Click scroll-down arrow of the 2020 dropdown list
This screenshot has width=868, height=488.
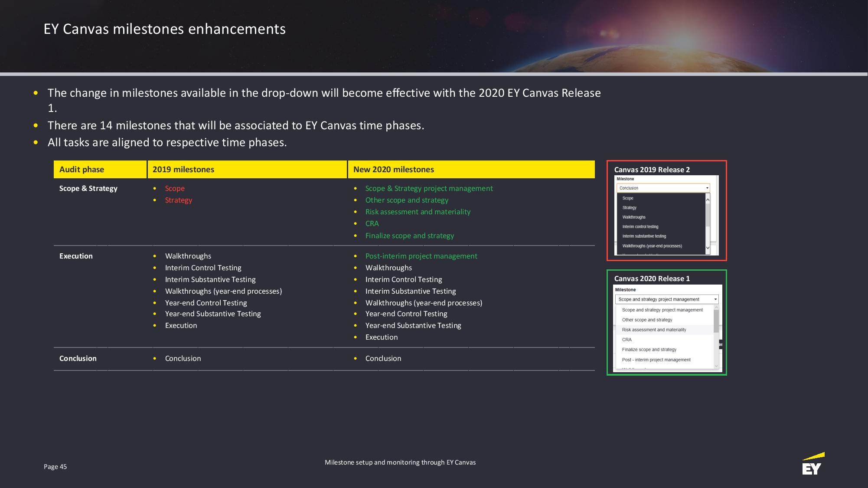point(716,367)
